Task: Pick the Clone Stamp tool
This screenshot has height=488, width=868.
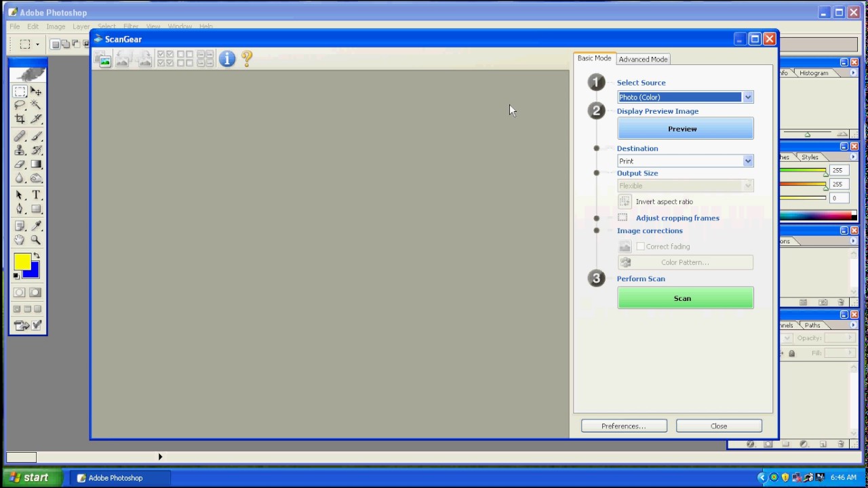Action: coord(20,150)
